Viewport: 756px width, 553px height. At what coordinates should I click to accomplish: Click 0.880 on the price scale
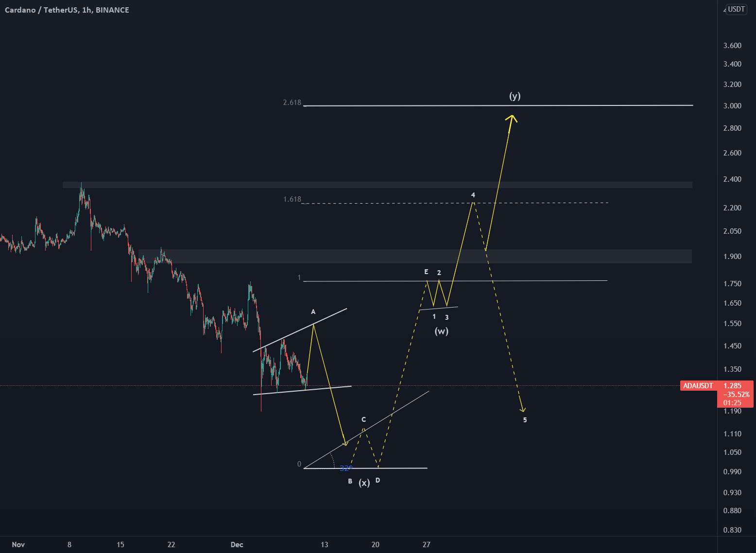coord(732,511)
